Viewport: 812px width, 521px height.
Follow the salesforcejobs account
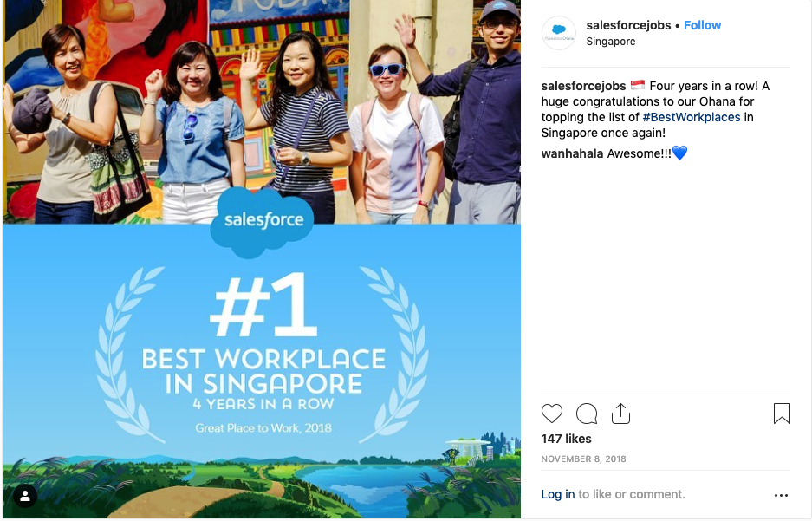[x=702, y=25]
